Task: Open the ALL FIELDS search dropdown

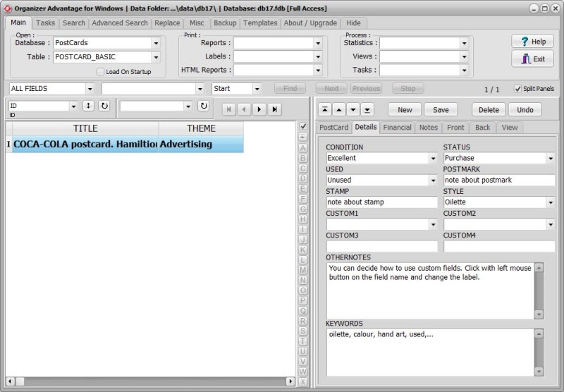Action: tap(90, 88)
